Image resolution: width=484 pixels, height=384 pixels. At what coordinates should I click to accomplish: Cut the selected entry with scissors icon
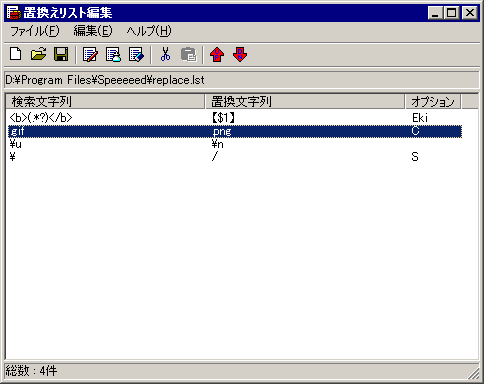coord(165,54)
